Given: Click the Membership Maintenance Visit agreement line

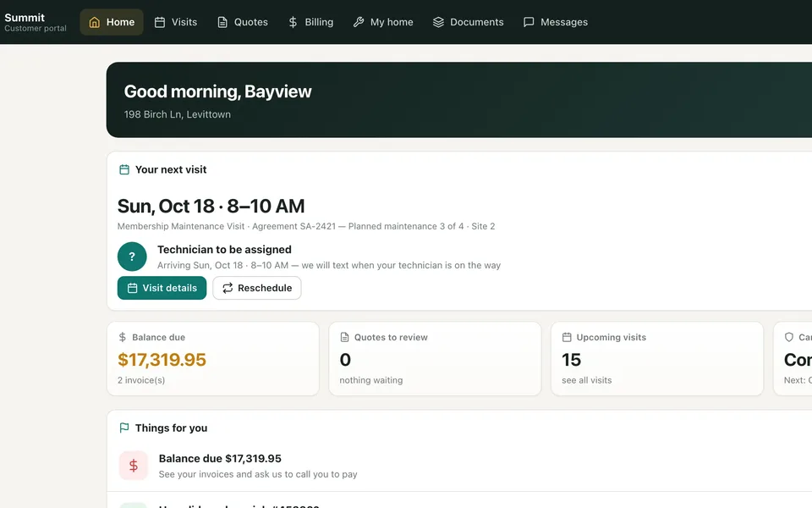Looking at the screenshot, I should [x=306, y=226].
